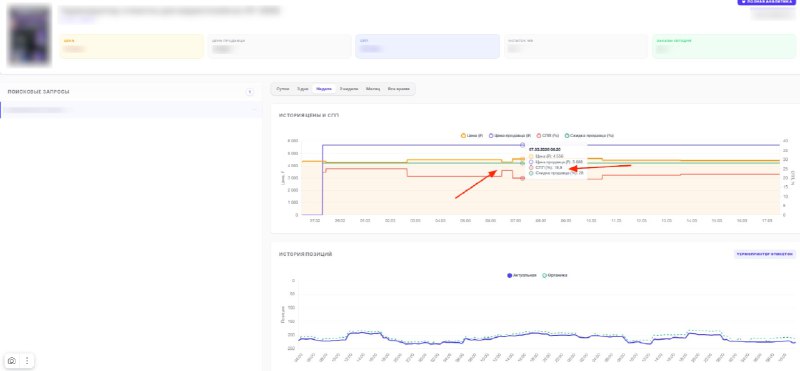Select the Месяц period tab

point(372,89)
